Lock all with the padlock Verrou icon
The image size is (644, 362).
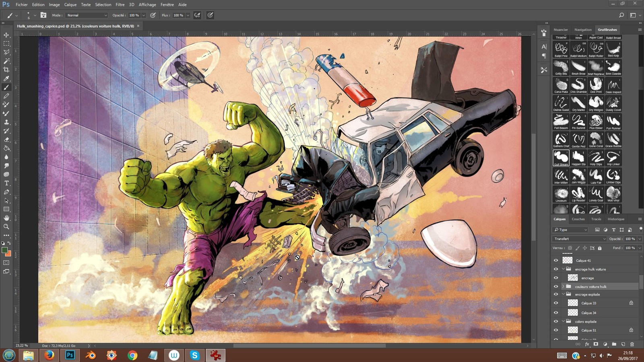click(600, 248)
